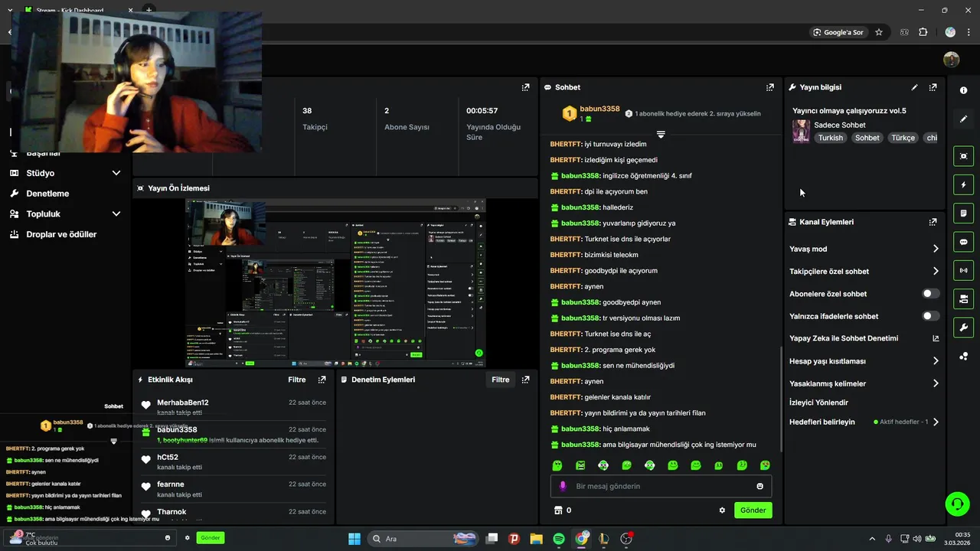Click the three-dots icon below the wrench

click(963, 356)
